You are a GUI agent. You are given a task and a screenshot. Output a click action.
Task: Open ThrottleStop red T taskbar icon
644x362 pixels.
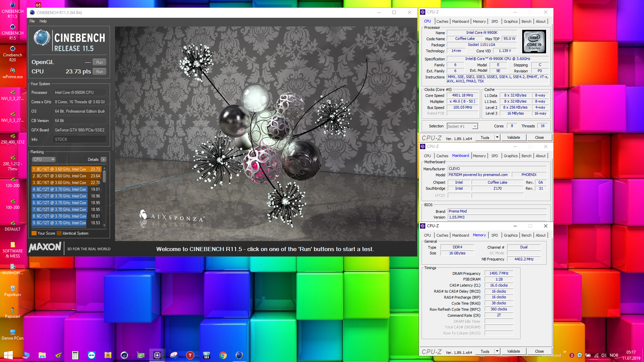click(x=190, y=355)
